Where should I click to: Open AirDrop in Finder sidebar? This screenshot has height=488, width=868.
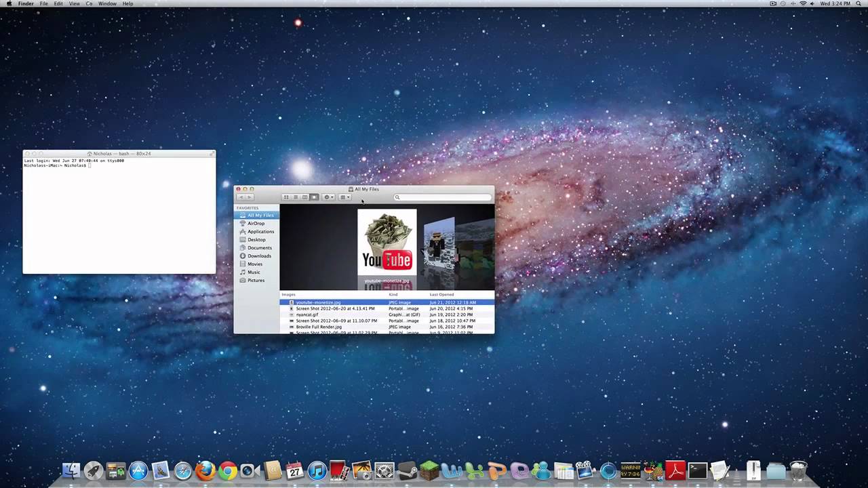[x=256, y=223]
